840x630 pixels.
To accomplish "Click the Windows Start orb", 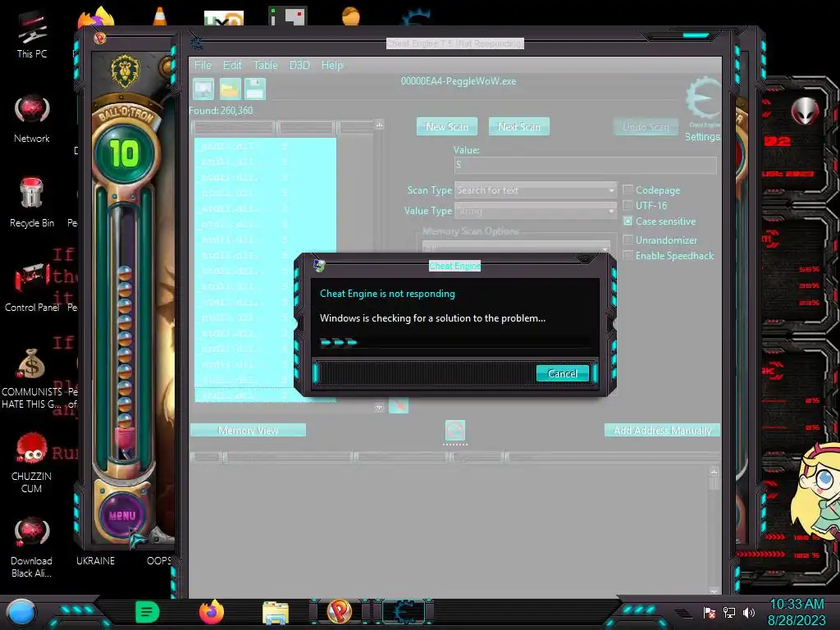I will click(x=21, y=614).
